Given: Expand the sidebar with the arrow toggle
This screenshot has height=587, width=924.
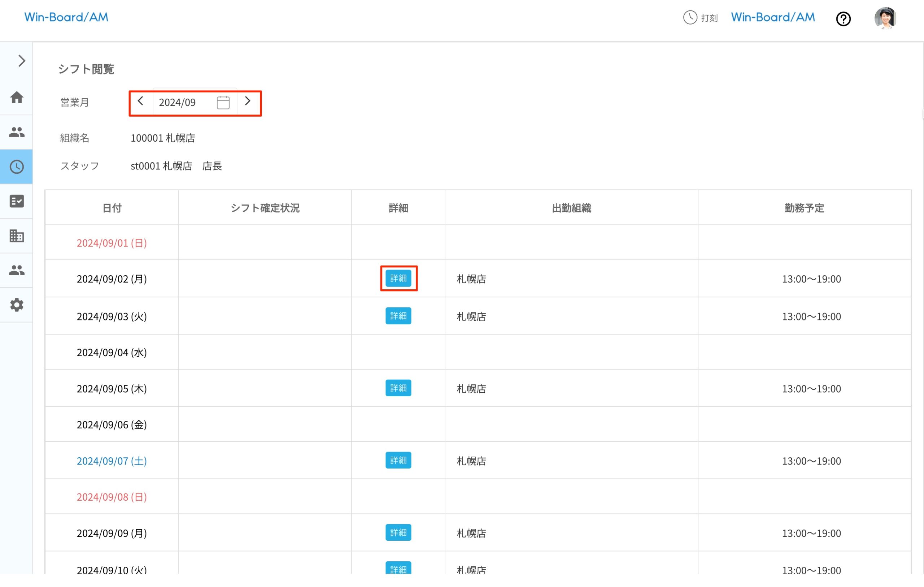Looking at the screenshot, I should (22, 61).
